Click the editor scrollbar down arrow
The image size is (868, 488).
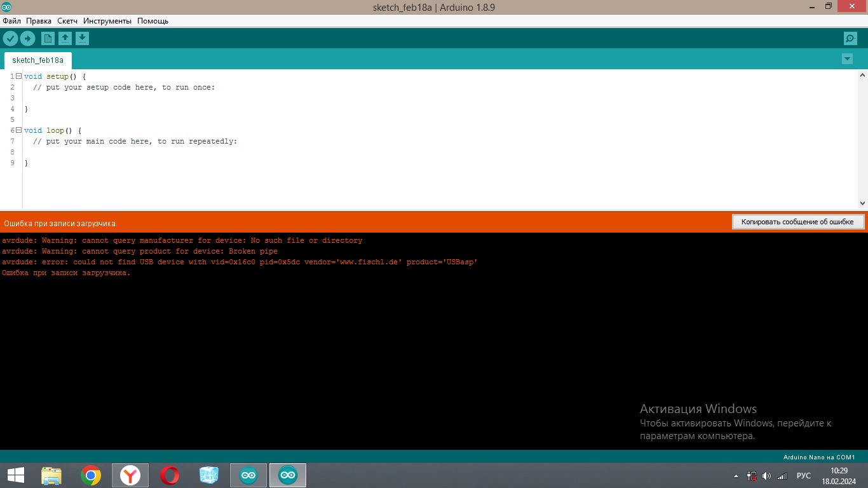pos(862,203)
